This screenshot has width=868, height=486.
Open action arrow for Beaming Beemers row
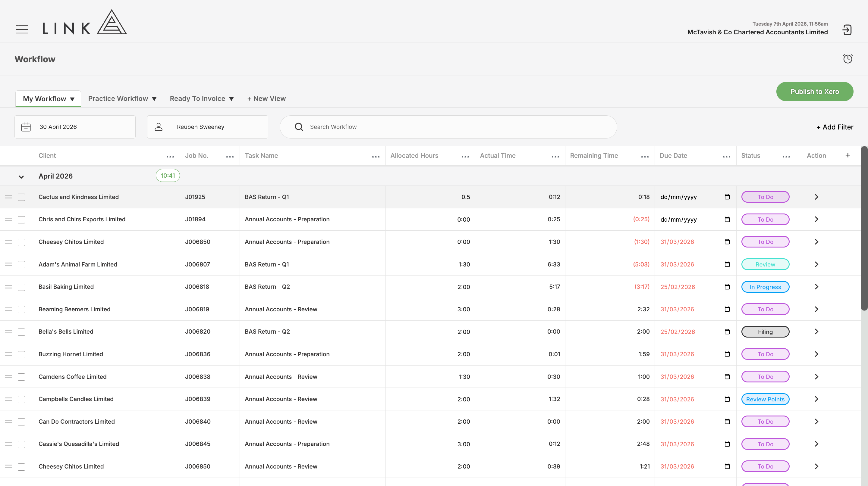point(816,309)
